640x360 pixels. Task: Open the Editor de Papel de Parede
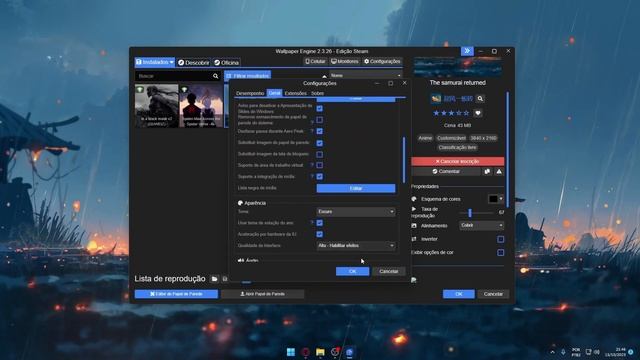176,294
